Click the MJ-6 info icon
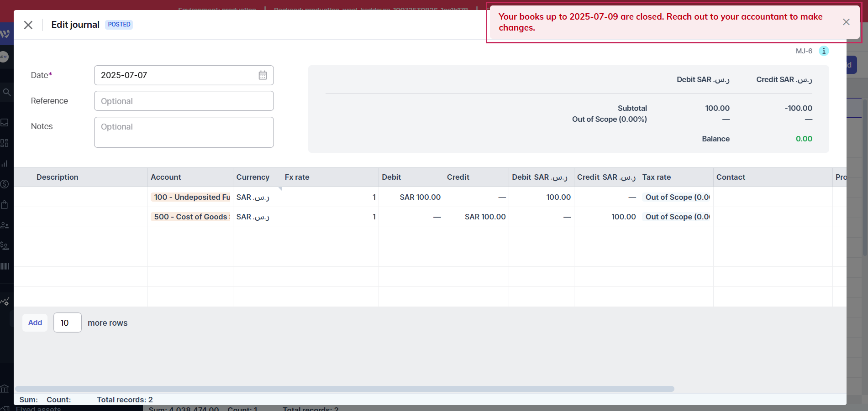This screenshot has height=411, width=868. coord(824,51)
